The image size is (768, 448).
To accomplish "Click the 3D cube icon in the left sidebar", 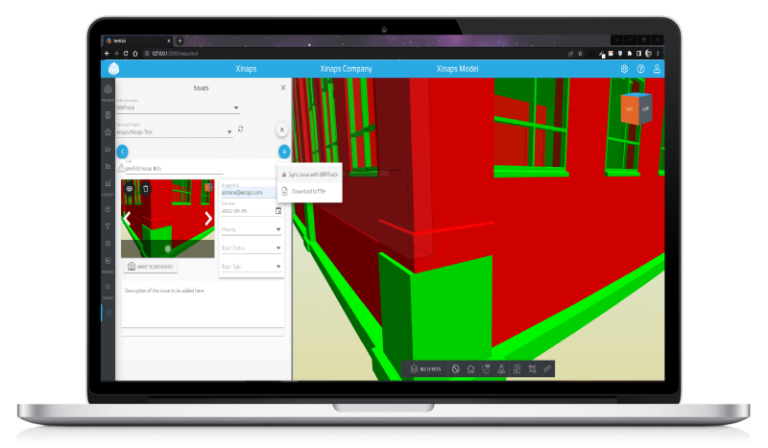I will 108,209.
